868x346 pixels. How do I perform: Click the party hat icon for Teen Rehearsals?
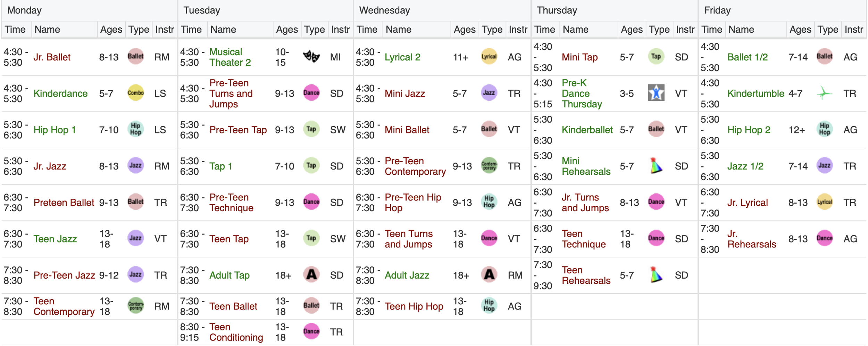click(656, 274)
